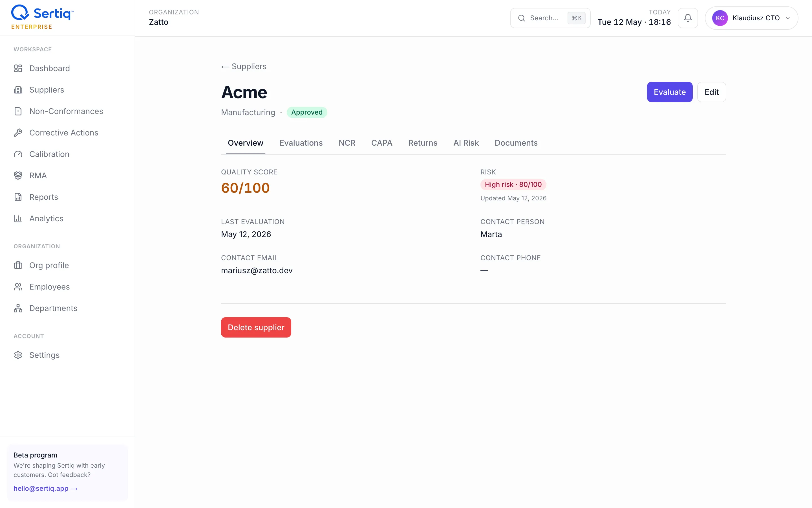Click the Manufacturing category text

tap(248, 112)
